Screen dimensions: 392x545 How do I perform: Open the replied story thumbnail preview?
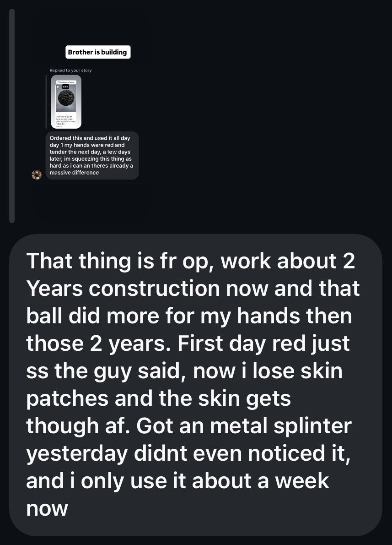click(66, 102)
